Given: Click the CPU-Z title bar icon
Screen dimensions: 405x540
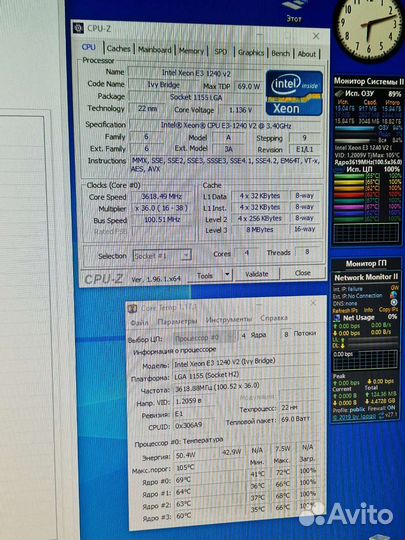Looking at the screenshot, I should point(79,28).
